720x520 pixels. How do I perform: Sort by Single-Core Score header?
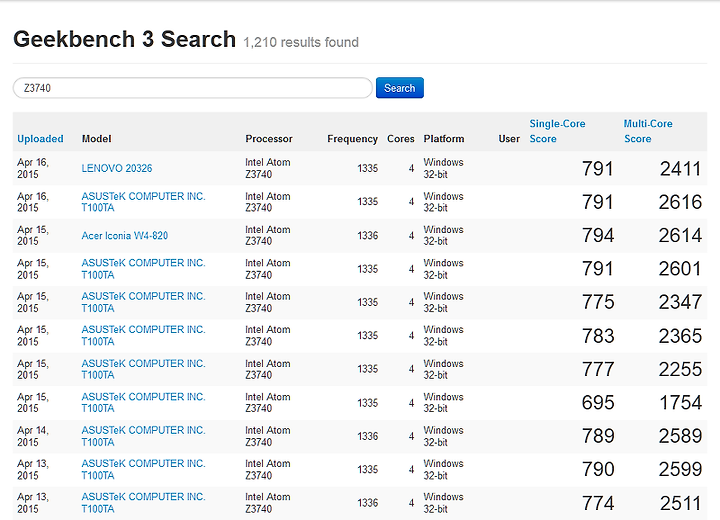tap(557, 131)
